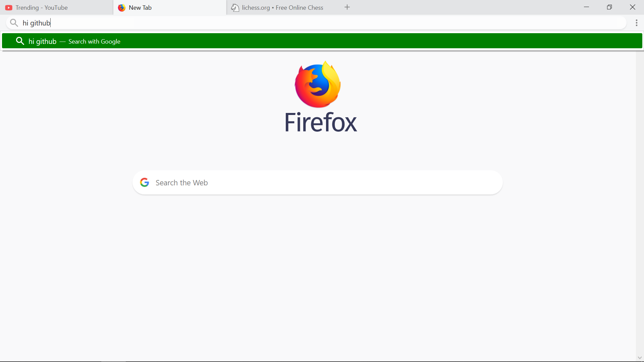Image resolution: width=644 pixels, height=362 pixels.
Task: Click the Google G icon in the search box
Action: click(145, 182)
